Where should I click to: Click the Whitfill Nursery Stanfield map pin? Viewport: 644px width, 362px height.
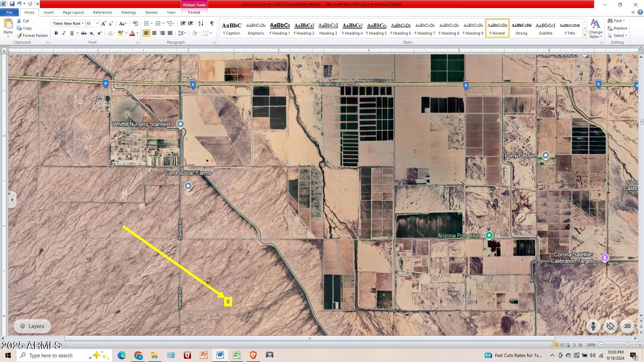pyautogui.click(x=180, y=124)
